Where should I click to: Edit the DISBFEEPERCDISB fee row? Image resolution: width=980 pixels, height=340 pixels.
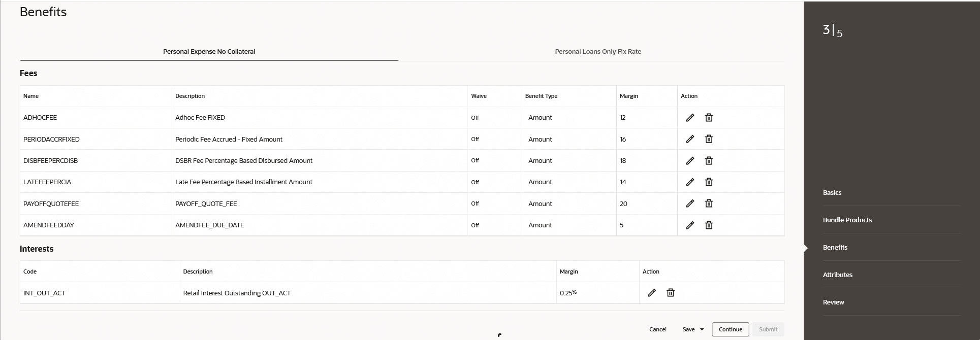pos(690,161)
